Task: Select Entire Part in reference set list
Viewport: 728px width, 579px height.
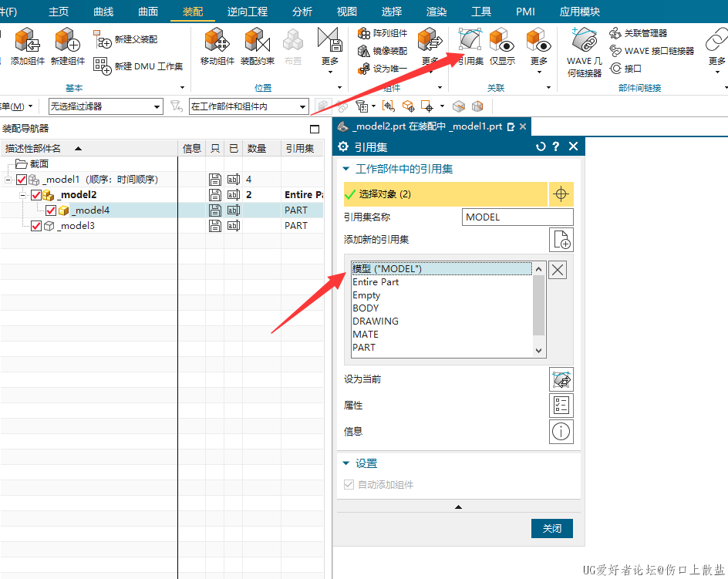Action: [376, 282]
